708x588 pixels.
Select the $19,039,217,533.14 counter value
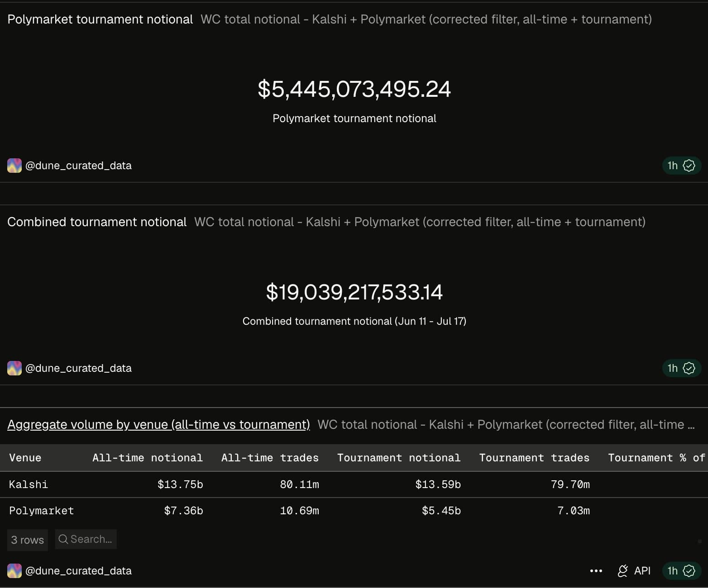pyautogui.click(x=354, y=292)
